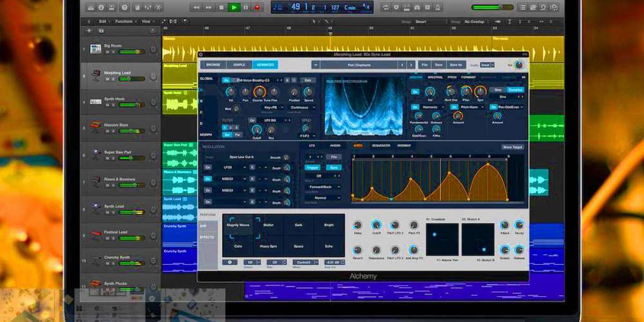The image size is (644, 322).
Task: Click the Cutoff knob in Filter section
Action: pyautogui.click(x=257, y=129)
